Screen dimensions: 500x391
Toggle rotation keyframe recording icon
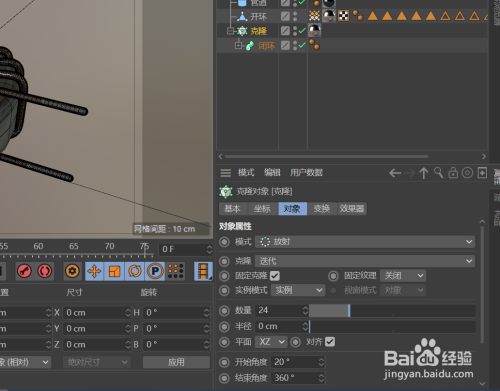coord(135,271)
